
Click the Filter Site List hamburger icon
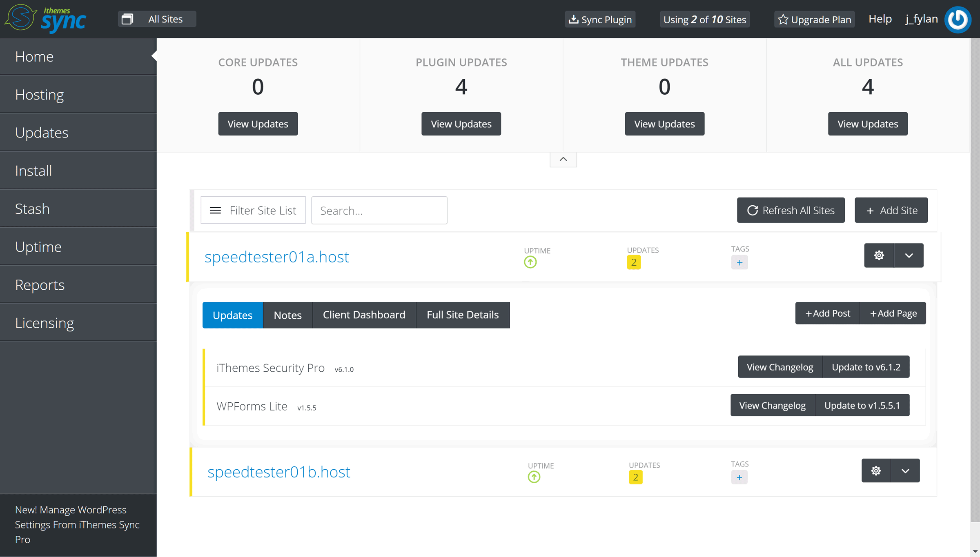tap(215, 211)
